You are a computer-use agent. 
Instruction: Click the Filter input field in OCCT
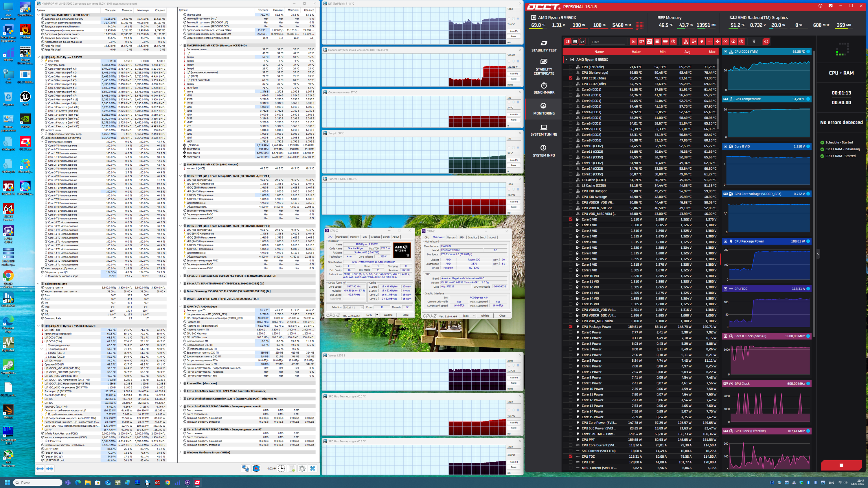608,42
